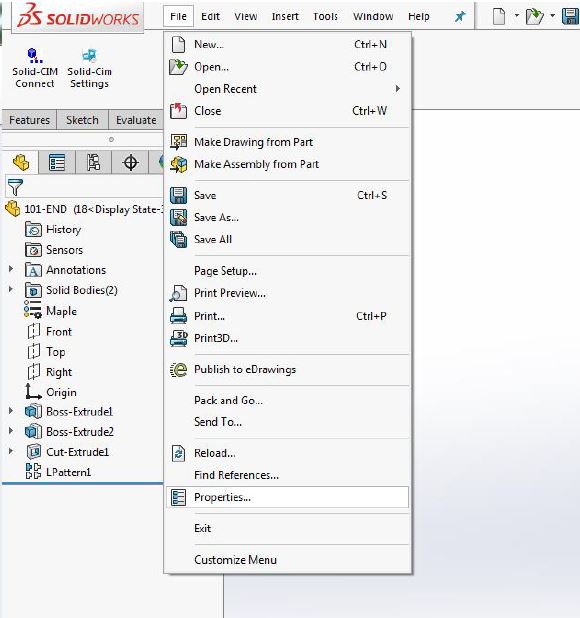580x618 pixels.
Task: Click the Right plane icon
Action: (x=34, y=372)
